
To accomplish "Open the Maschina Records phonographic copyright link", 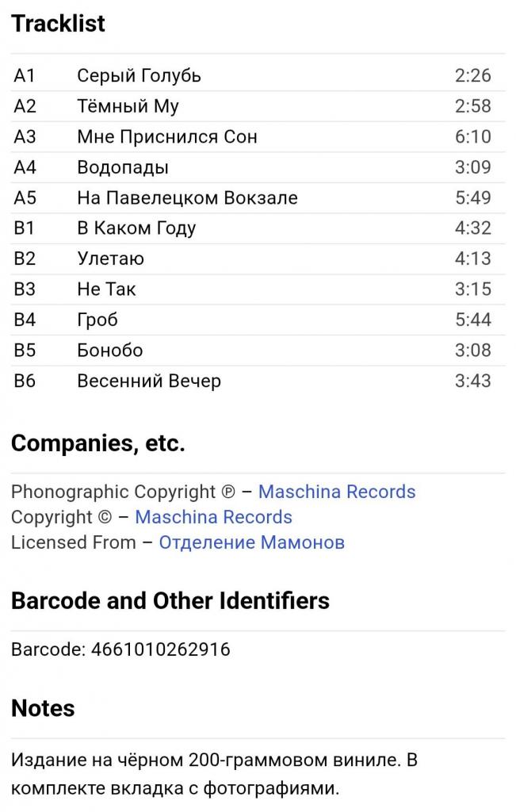I will [336, 492].
